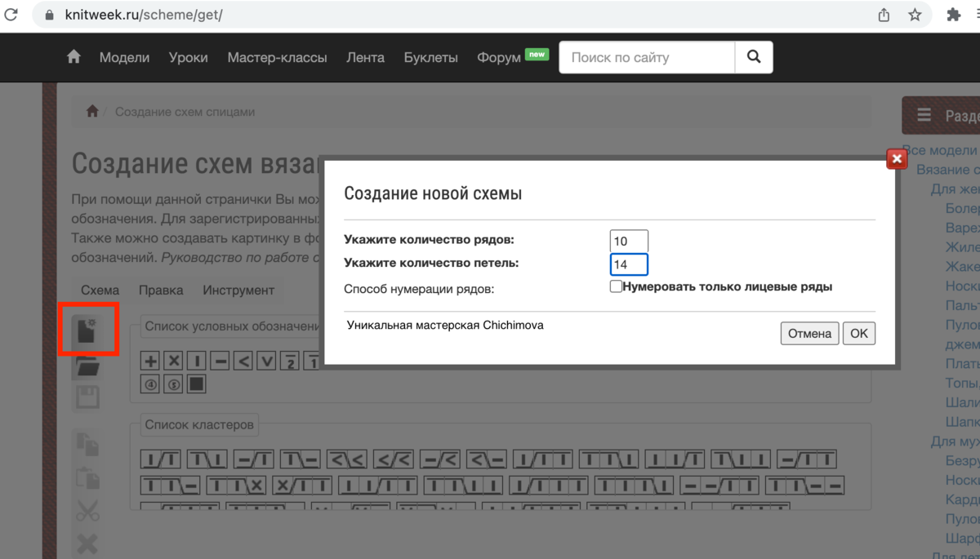The height and width of the screenshot is (559, 980).
Task: Open the Правка menu
Action: click(x=161, y=290)
